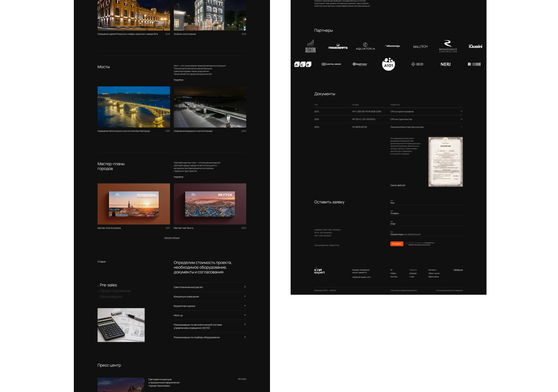Click the NERI partner logo

[445, 64]
